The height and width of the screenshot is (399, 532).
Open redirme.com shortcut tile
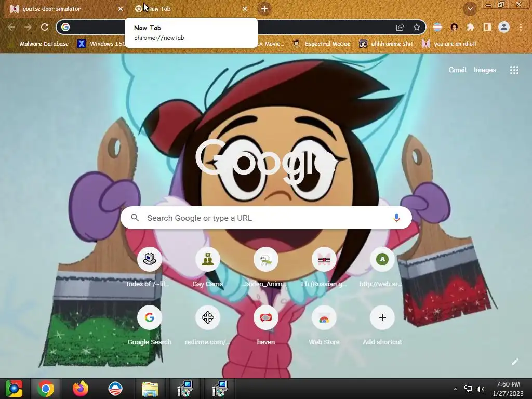coord(208,325)
